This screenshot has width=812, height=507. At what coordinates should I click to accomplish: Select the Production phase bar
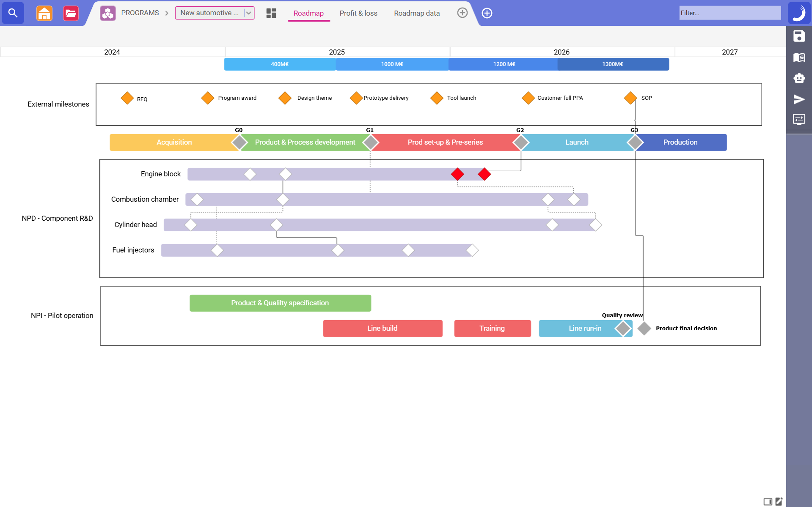pos(680,143)
